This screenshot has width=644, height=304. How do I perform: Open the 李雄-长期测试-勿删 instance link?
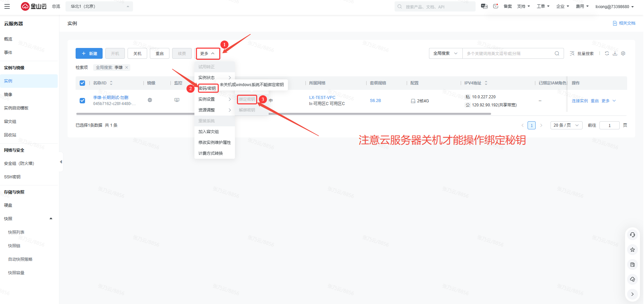click(x=111, y=97)
